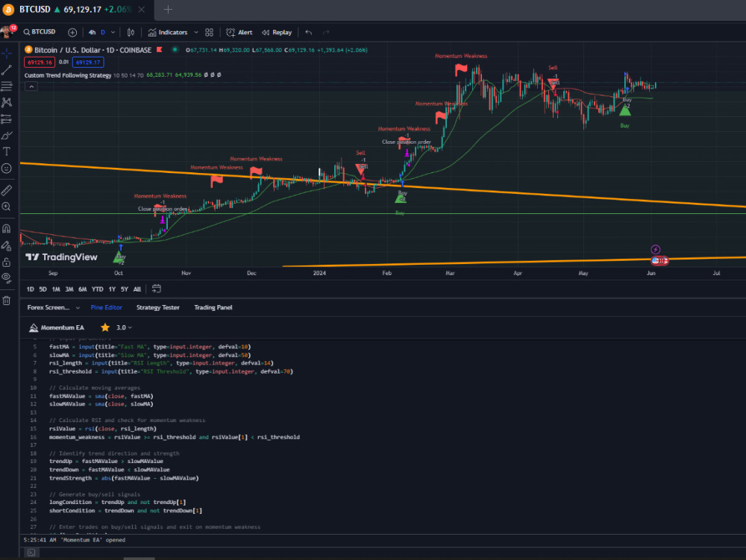
Task: Select the Text annotation tool
Action: point(6,151)
